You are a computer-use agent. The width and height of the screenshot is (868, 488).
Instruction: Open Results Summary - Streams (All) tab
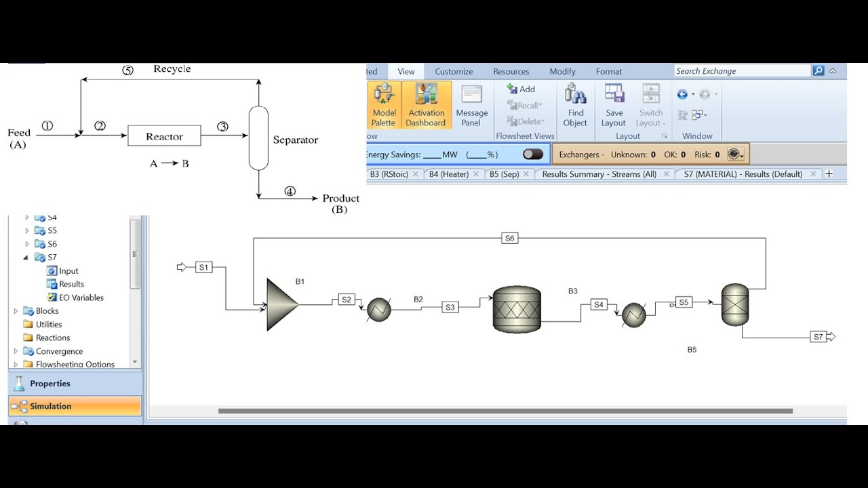coord(599,174)
